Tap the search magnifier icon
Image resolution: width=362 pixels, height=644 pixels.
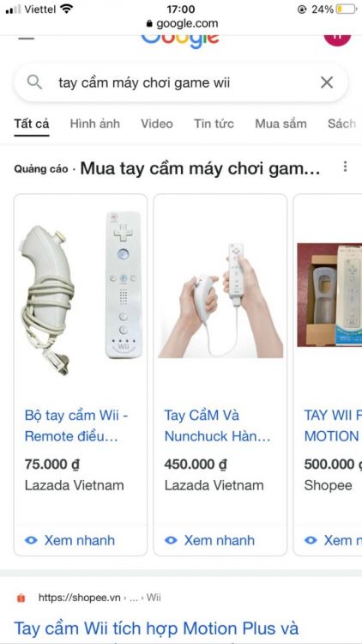pyautogui.click(x=34, y=82)
